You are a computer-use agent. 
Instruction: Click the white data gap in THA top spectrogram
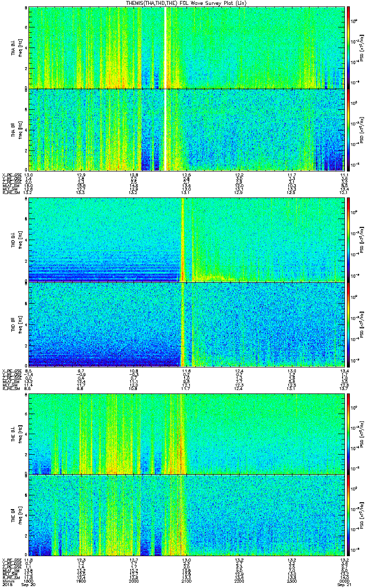[165, 47]
